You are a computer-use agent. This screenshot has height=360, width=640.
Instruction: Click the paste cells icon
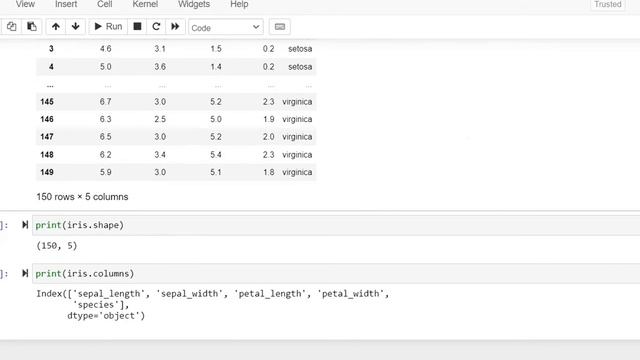tap(31, 27)
